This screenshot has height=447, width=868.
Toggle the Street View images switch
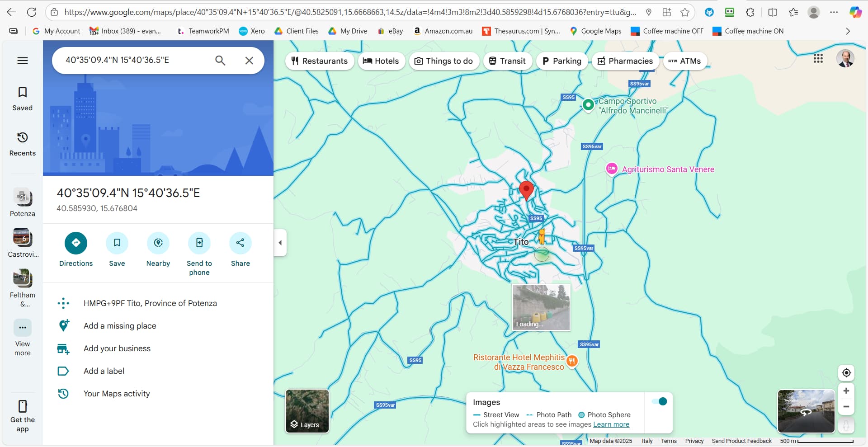[659, 401]
